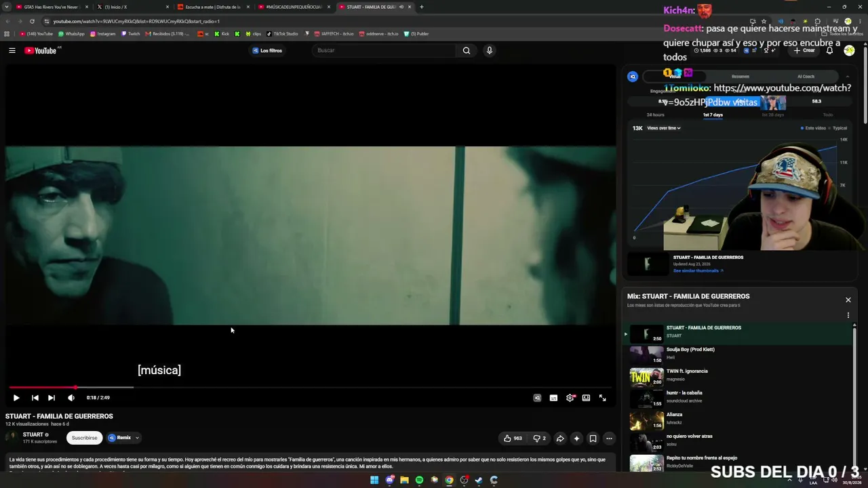
Task: Open the WhatsApp bookmark
Action: [71, 34]
